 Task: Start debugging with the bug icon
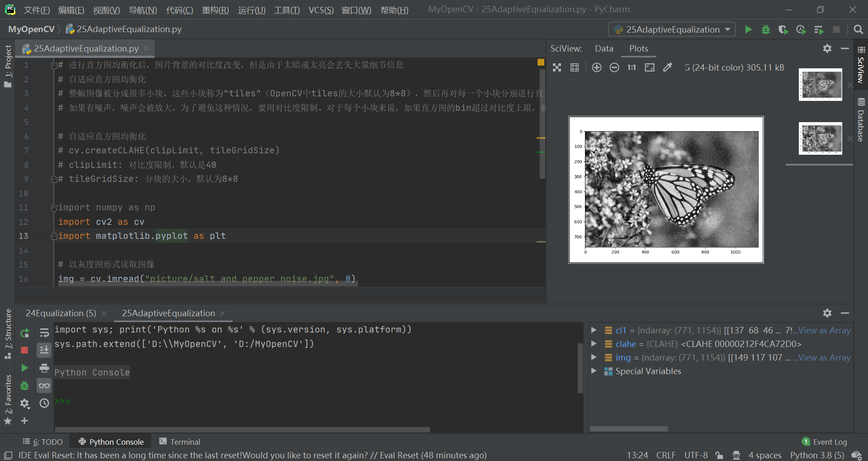tap(765, 29)
